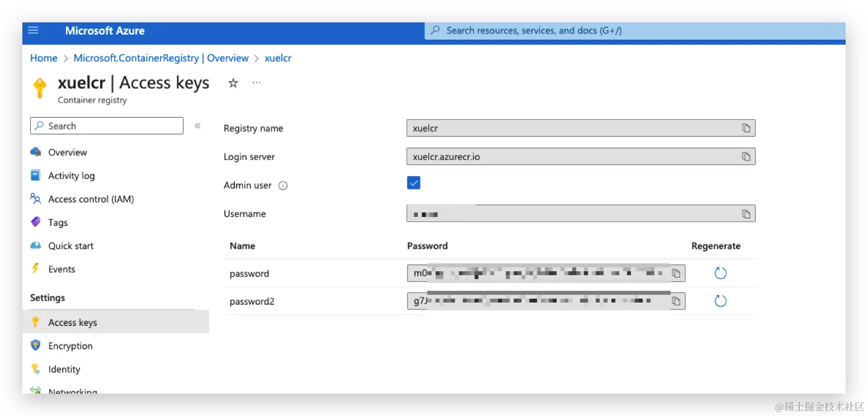Click the purple Tags icon
868x416 pixels.
[x=36, y=222]
